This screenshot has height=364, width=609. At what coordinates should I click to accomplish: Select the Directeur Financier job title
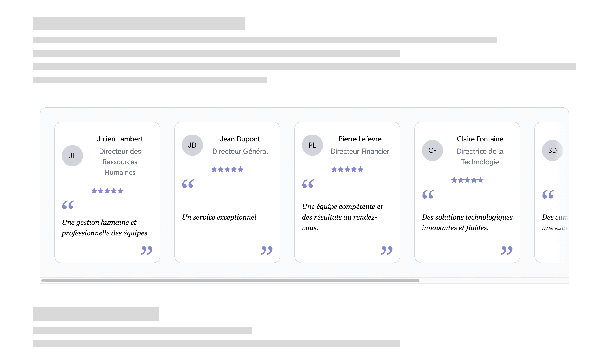[x=360, y=151]
